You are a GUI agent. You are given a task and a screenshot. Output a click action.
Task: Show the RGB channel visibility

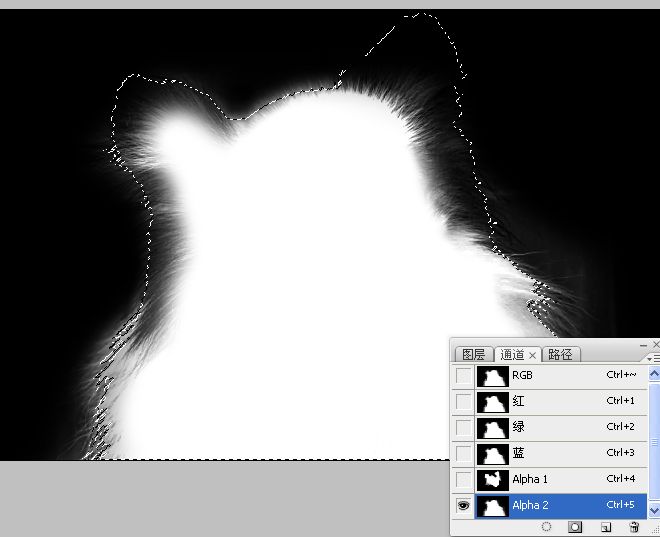click(x=463, y=376)
